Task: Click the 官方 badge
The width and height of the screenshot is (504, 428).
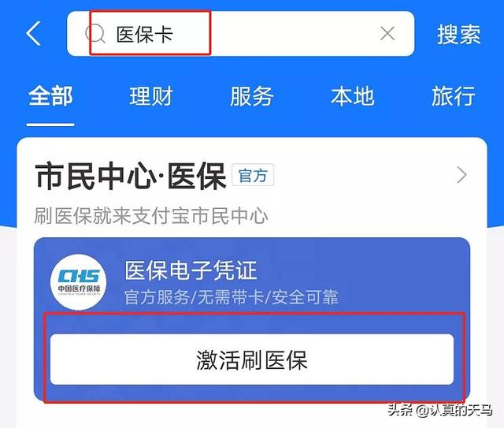Action: coord(253,176)
